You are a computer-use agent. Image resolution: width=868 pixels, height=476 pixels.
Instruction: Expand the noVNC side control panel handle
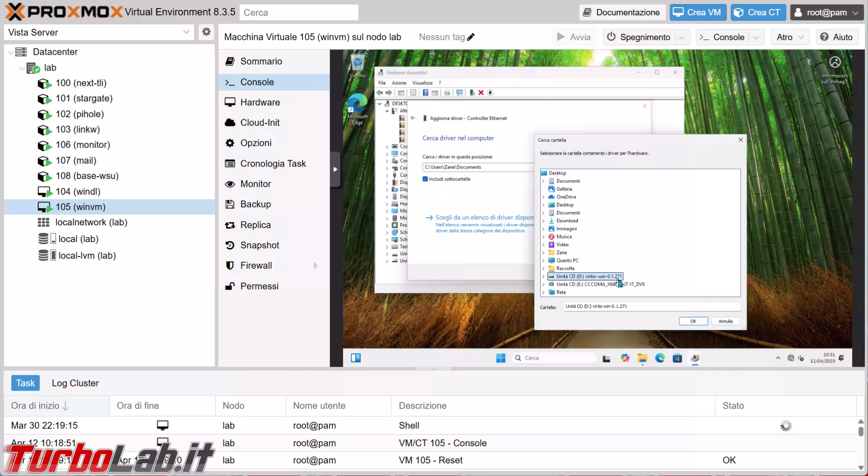[335, 169]
